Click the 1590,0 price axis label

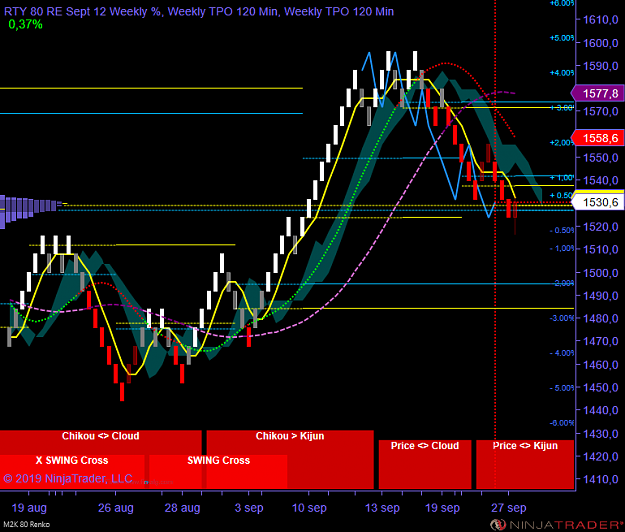(600, 66)
